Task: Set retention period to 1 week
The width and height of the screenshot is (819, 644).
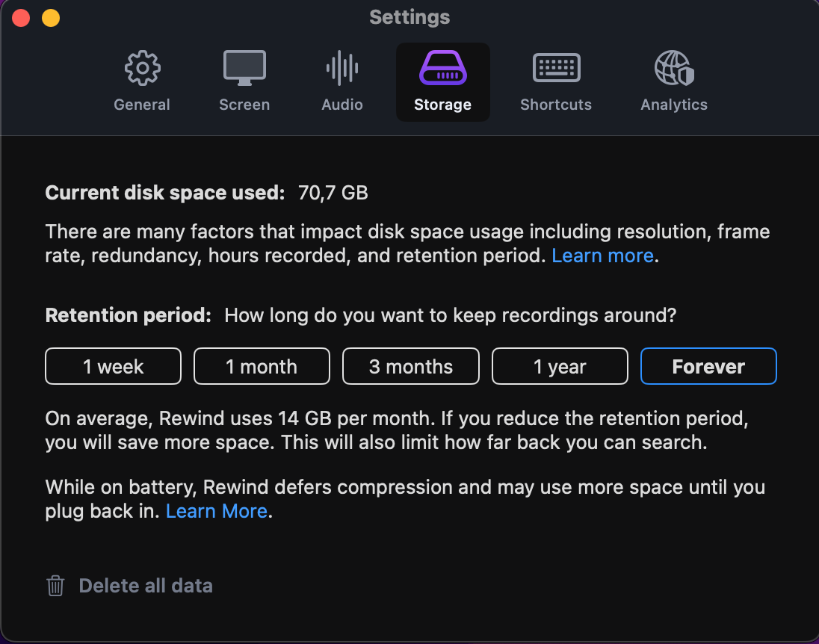Action: pos(114,366)
